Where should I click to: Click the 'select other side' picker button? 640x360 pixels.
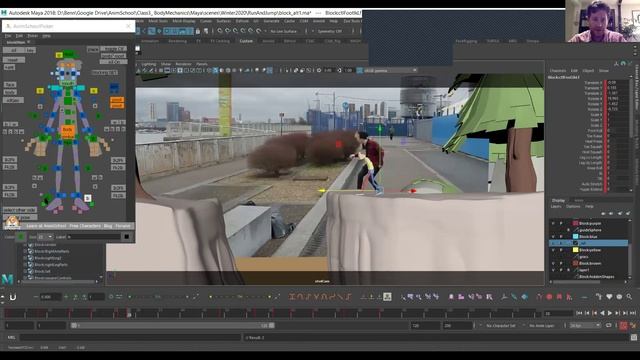20,210
